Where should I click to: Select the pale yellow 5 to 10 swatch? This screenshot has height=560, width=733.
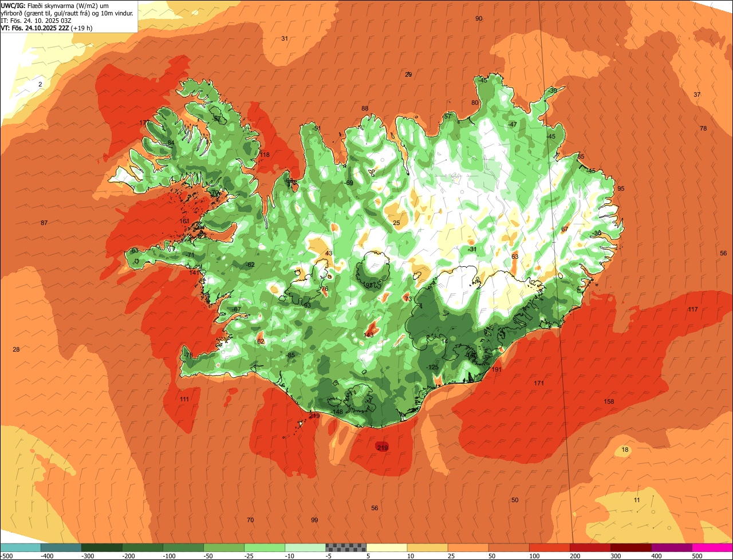click(x=387, y=548)
